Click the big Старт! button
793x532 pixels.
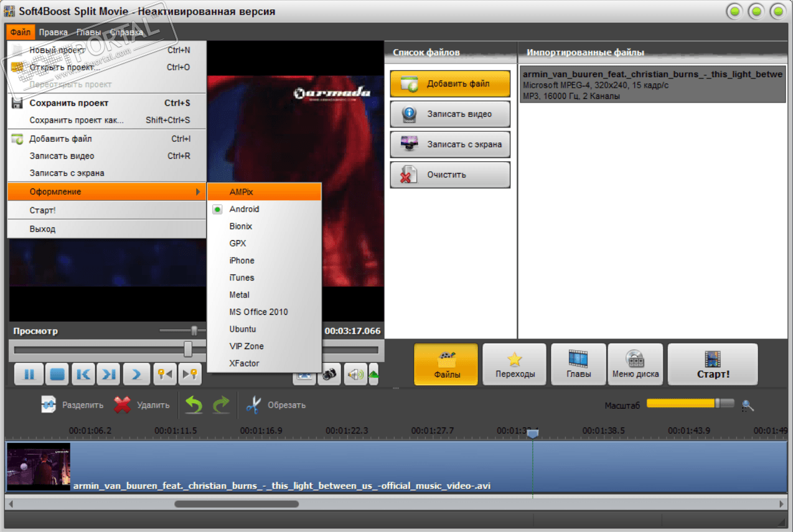[x=713, y=365]
